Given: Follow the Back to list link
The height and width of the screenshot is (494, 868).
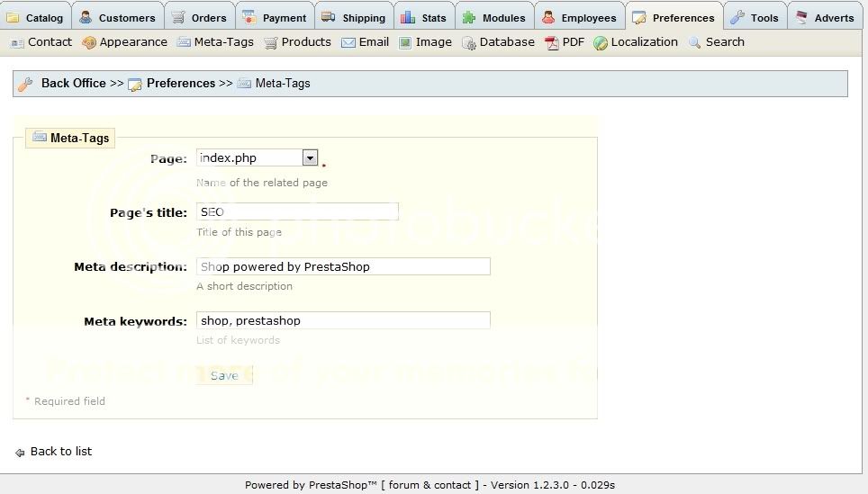Looking at the screenshot, I should pyautogui.click(x=60, y=452).
